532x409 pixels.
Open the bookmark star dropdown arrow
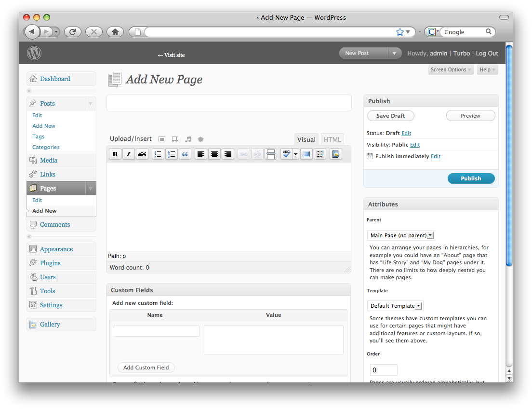coord(408,32)
